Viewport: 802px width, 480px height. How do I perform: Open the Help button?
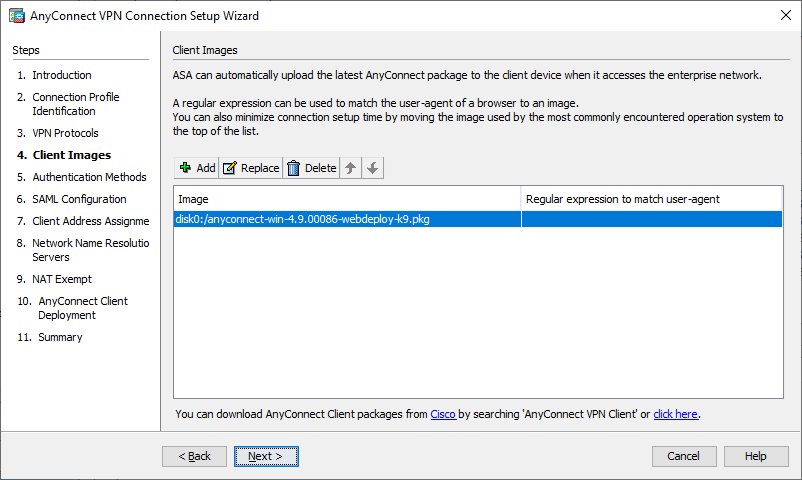coord(756,456)
